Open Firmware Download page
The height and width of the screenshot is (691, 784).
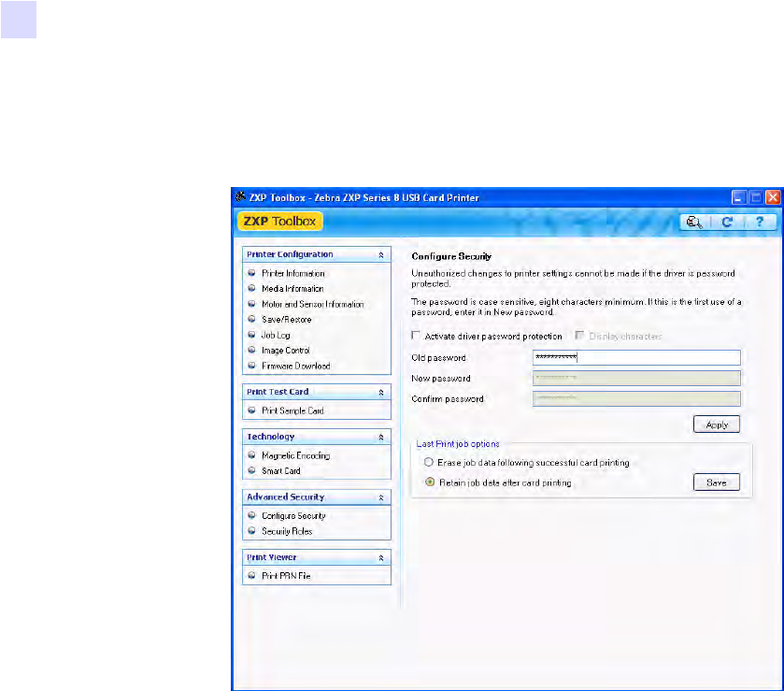point(296,366)
